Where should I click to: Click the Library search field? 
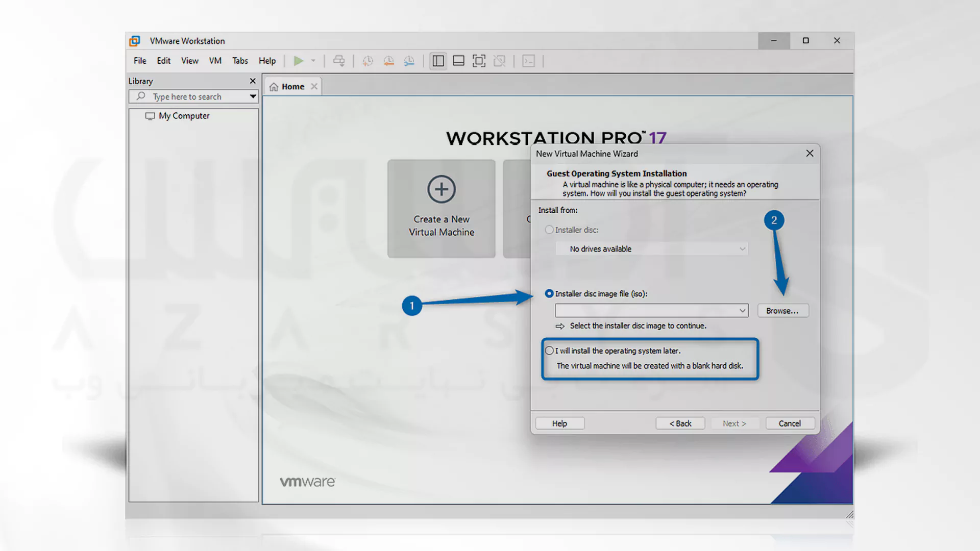pyautogui.click(x=193, y=96)
